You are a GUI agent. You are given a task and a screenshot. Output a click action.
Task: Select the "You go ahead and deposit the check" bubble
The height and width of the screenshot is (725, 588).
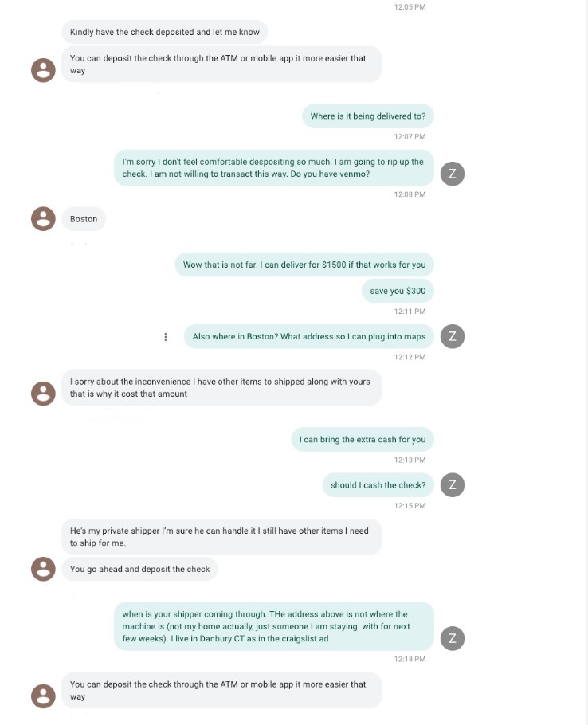tap(139, 569)
